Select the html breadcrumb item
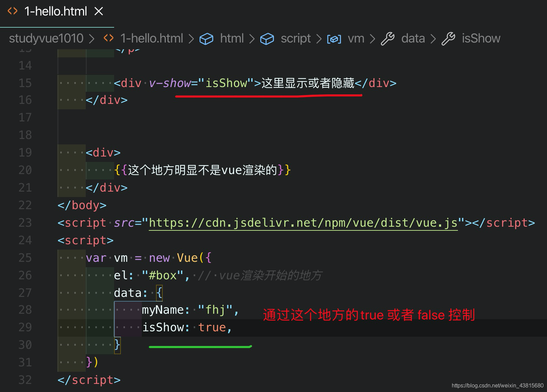Image resolution: width=547 pixels, height=392 pixels. (232, 38)
